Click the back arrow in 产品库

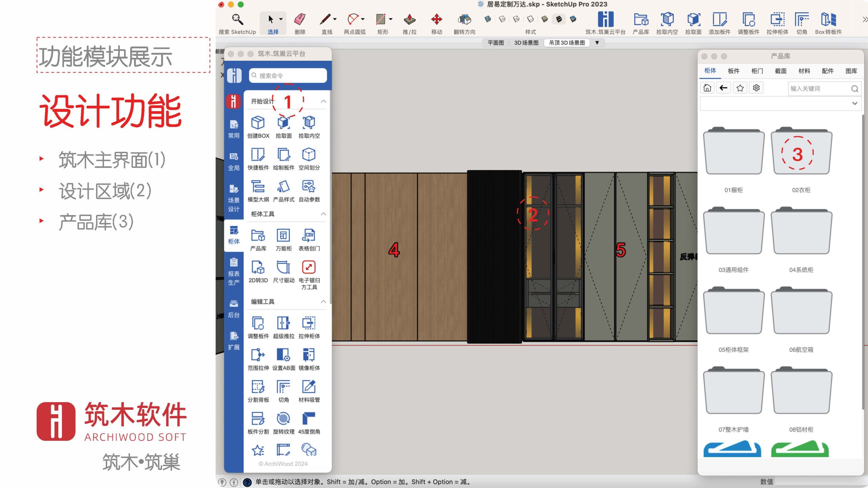pyautogui.click(x=723, y=88)
